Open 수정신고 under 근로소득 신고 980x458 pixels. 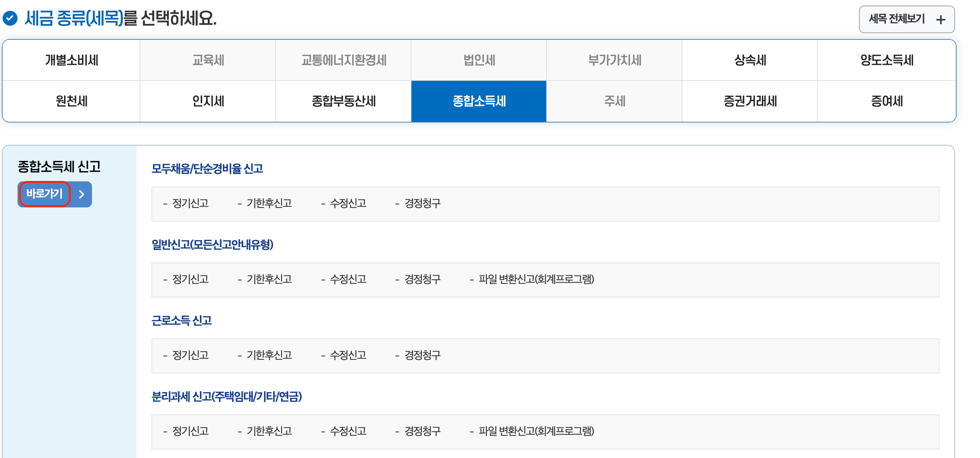pos(348,356)
